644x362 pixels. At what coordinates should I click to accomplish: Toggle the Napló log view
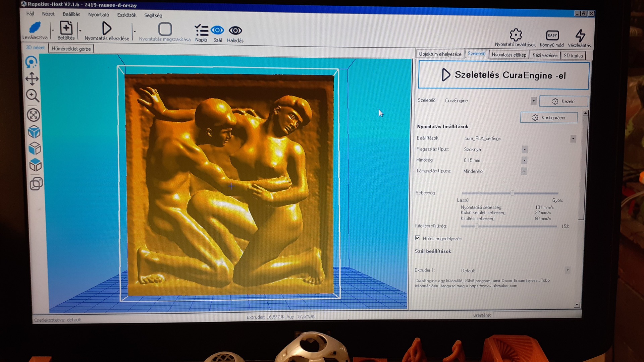pyautogui.click(x=201, y=30)
